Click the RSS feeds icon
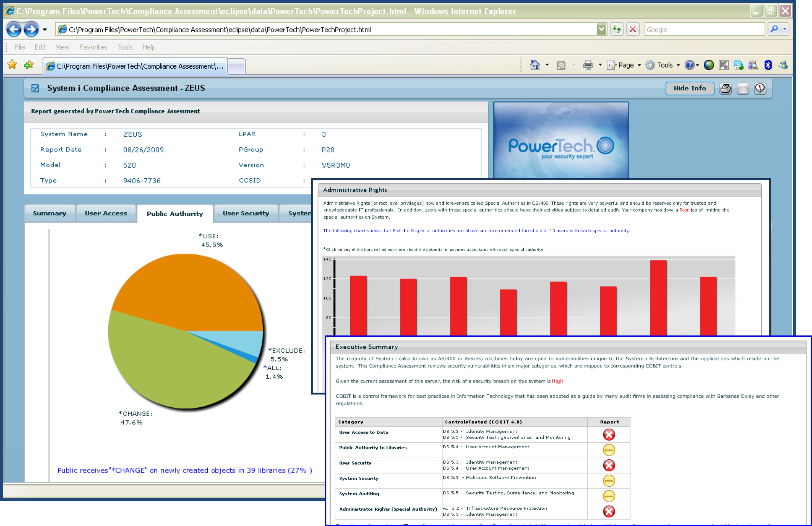The image size is (812, 526). (561, 65)
